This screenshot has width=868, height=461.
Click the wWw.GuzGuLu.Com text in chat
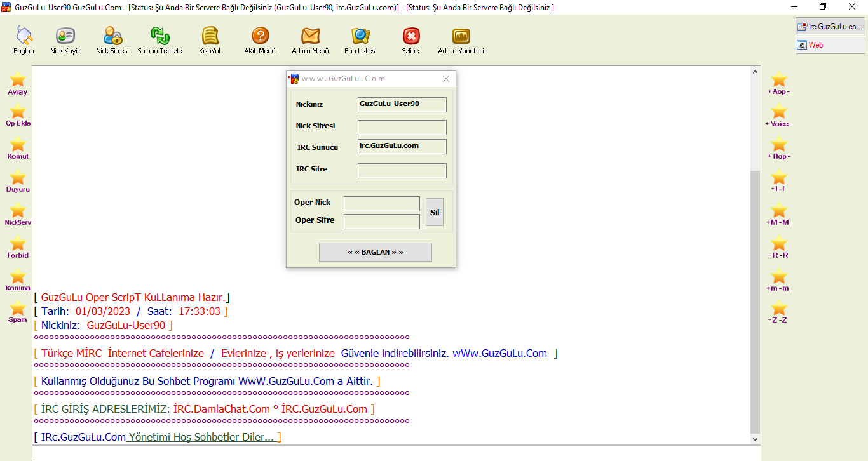(x=499, y=353)
